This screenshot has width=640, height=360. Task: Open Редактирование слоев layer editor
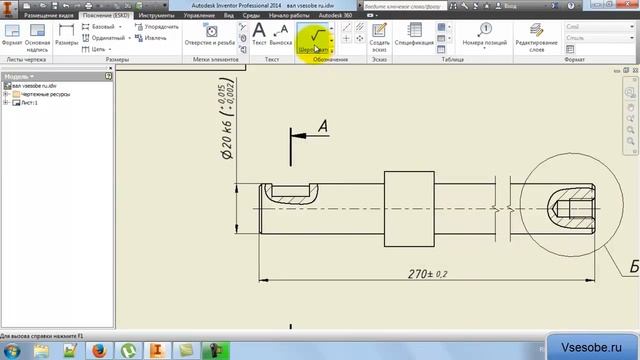[536, 38]
